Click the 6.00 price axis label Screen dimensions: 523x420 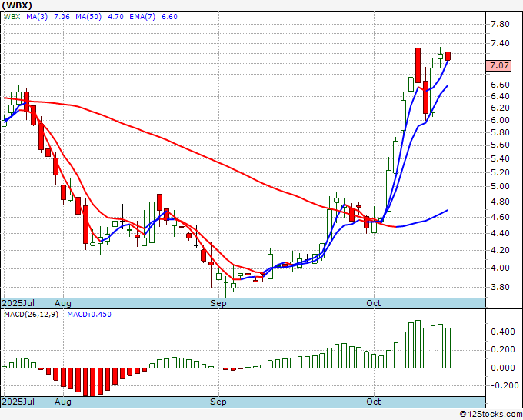click(500, 120)
